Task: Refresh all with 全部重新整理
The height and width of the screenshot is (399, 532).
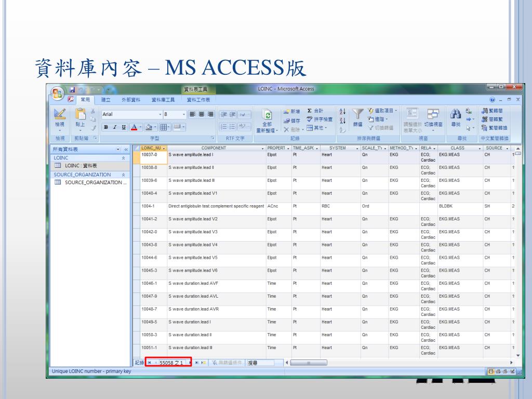Action: coord(267,121)
